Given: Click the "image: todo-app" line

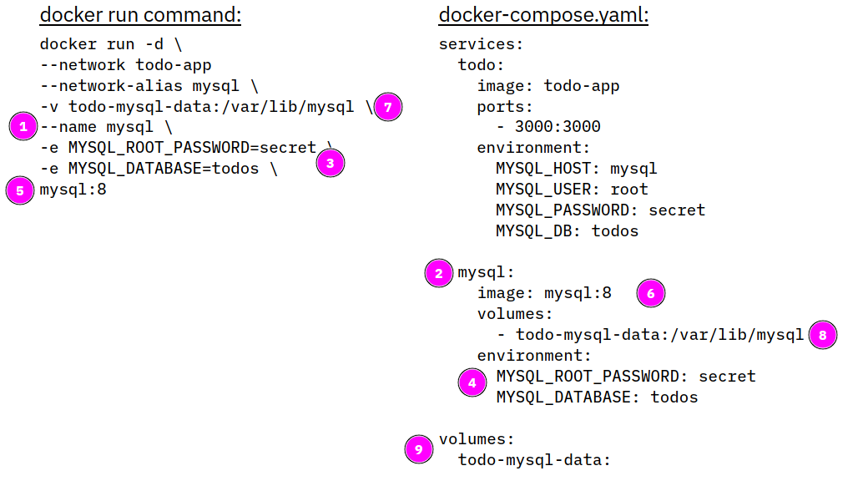Looking at the screenshot, I should 548,86.
